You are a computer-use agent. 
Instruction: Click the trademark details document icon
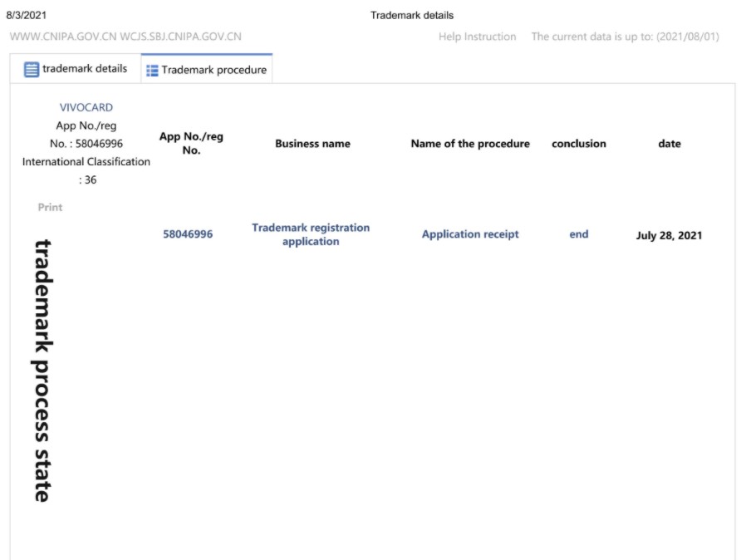point(32,70)
